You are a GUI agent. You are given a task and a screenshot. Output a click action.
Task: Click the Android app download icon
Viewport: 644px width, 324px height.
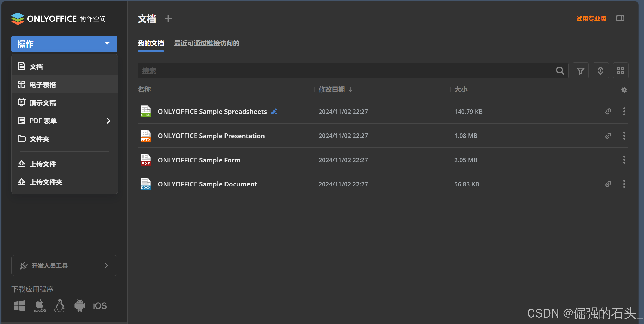(x=80, y=306)
